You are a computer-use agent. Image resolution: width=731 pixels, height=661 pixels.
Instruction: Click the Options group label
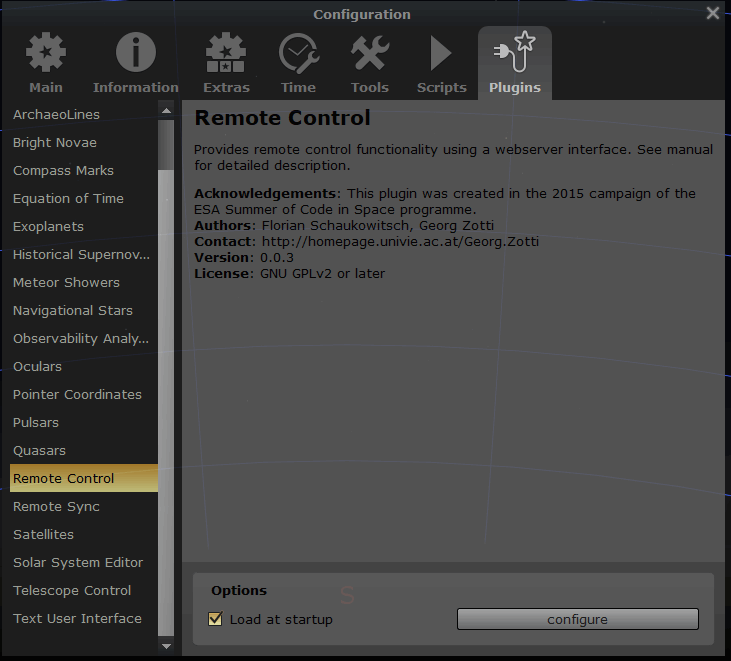239,590
